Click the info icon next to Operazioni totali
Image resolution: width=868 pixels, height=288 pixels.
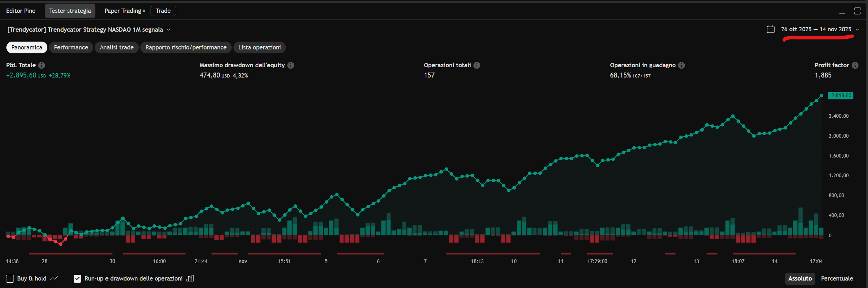(x=477, y=65)
